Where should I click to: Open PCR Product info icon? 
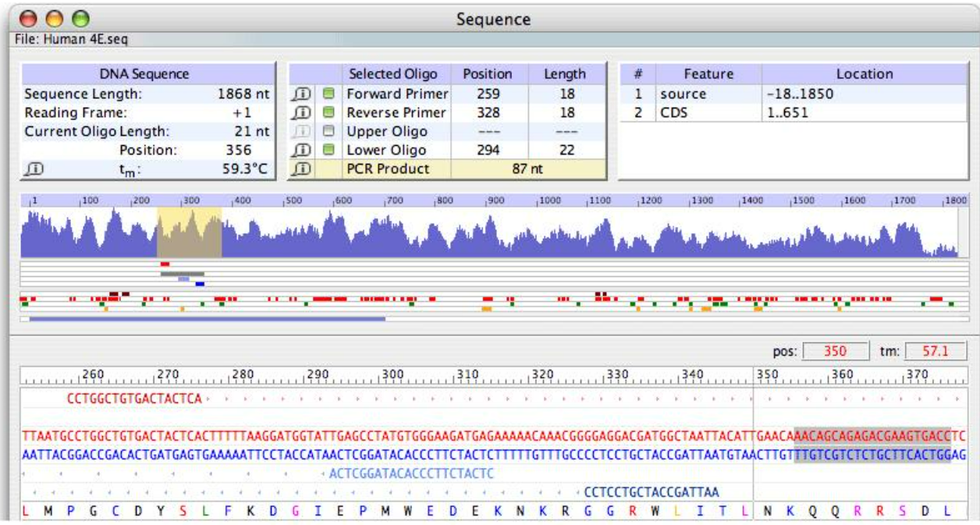pos(301,169)
